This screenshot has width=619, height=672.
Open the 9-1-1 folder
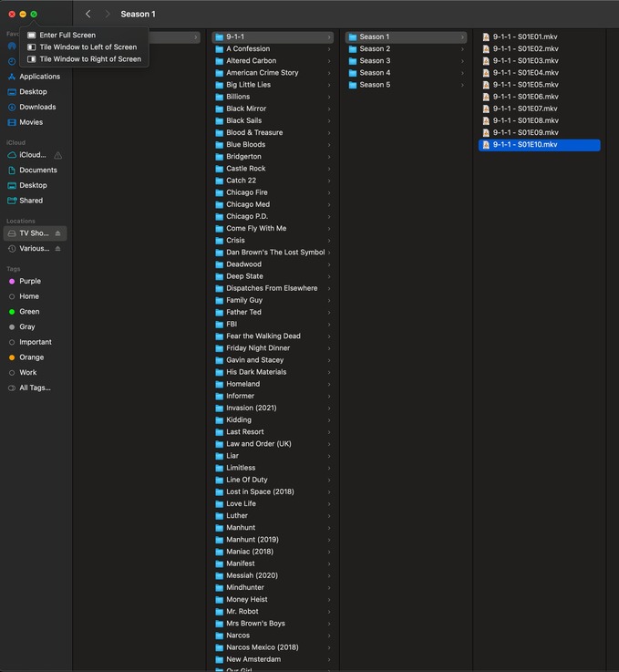pyautogui.click(x=273, y=36)
